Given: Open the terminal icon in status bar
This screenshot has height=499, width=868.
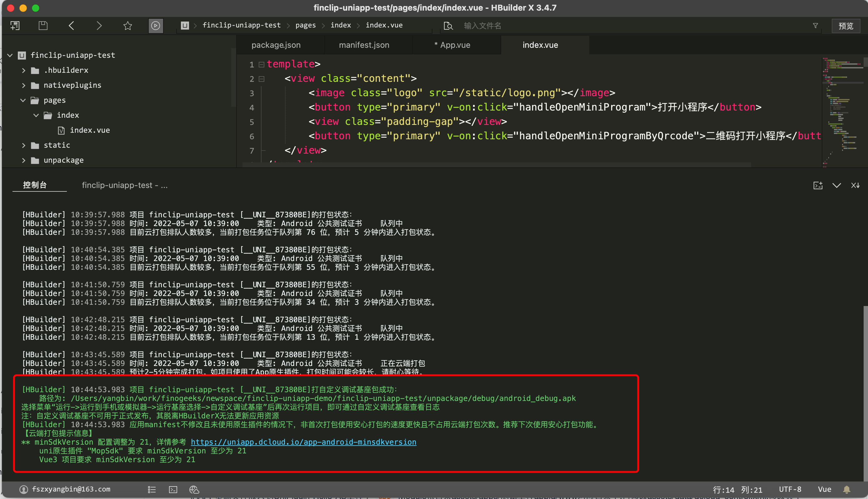Looking at the screenshot, I should point(173,489).
